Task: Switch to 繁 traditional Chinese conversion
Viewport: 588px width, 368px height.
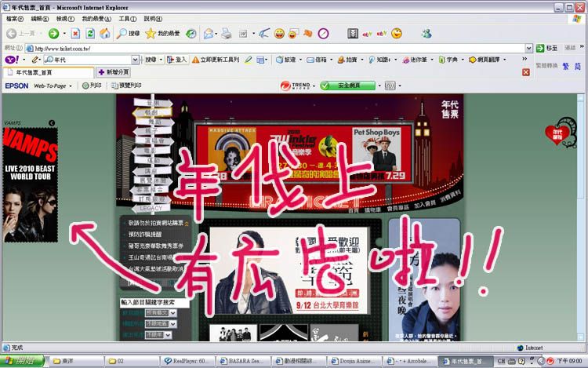Action: (x=566, y=66)
